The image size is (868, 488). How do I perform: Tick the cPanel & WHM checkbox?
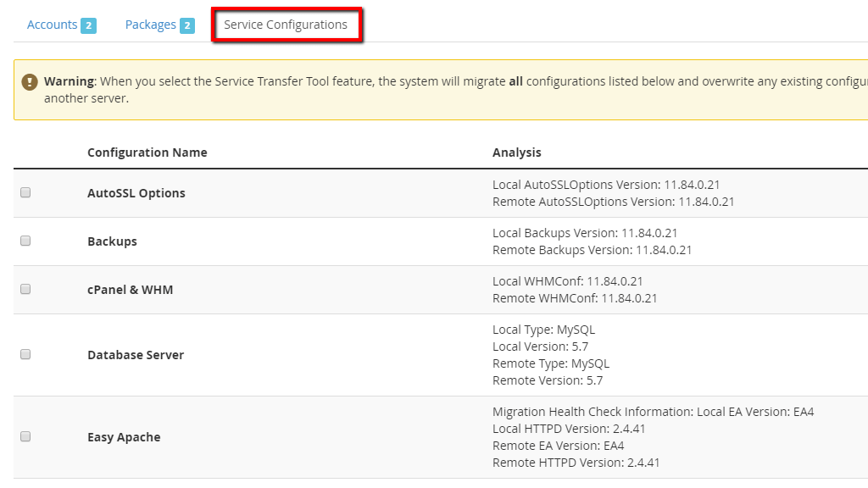(25, 290)
